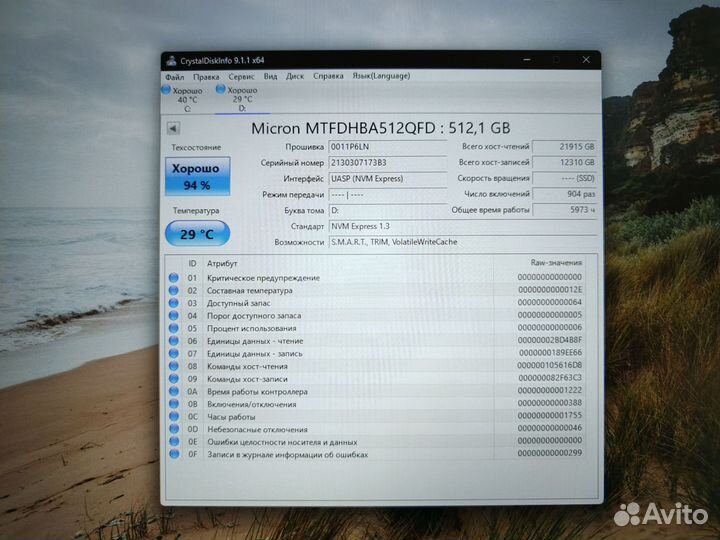The height and width of the screenshot is (540, 720).
Task: Click total host writes value 12310 GB
Action: coord(564,162)
